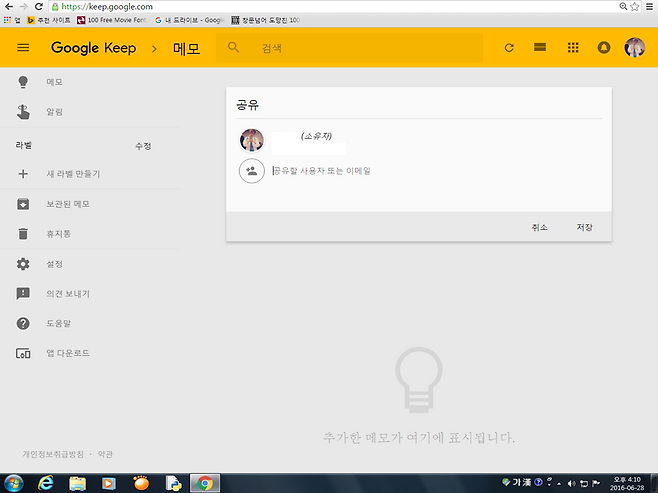Click the archive box icon

(x=23, y=204)
